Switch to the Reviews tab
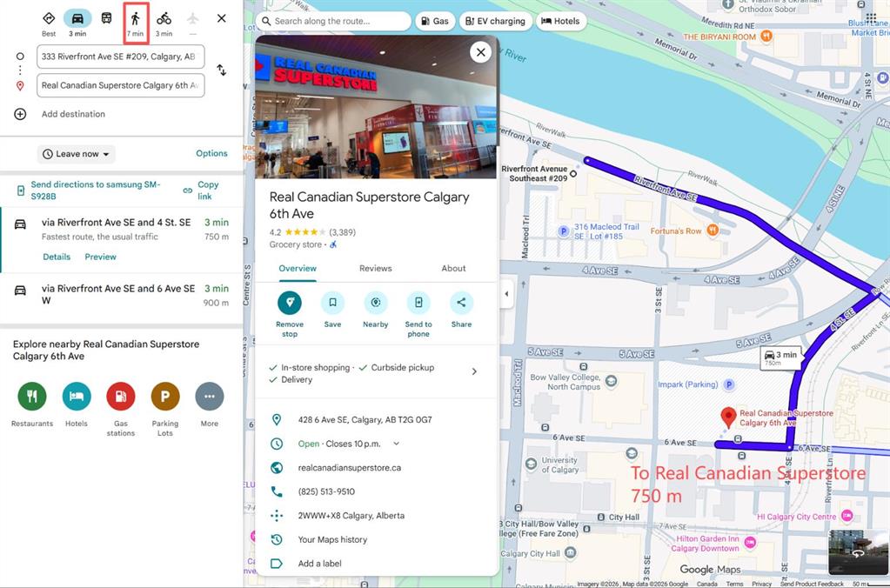The height and width of the screenshot is (588, 890). coord(376,269)
